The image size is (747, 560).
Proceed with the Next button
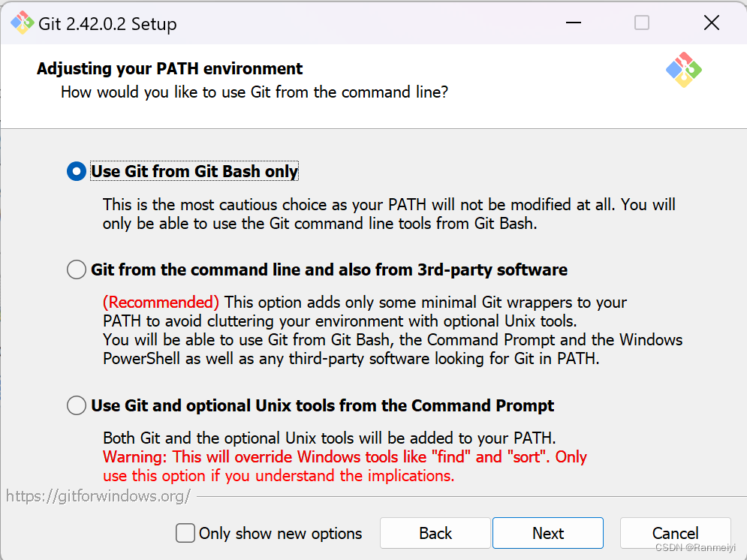(x=548, y=533)
